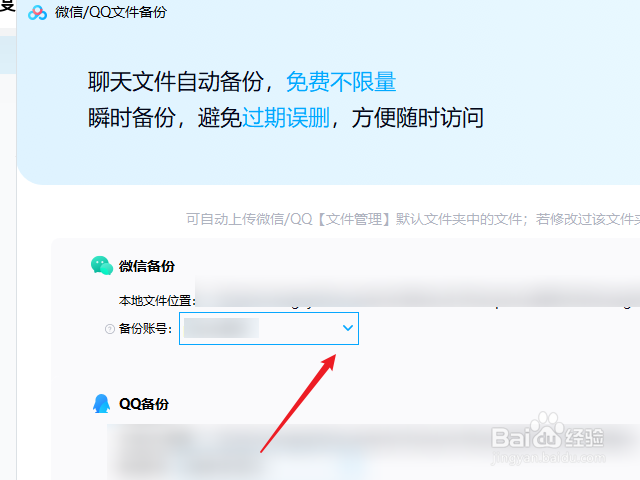
Task: Select the QQ备份 section heading
Action: [x=144, y=404]
